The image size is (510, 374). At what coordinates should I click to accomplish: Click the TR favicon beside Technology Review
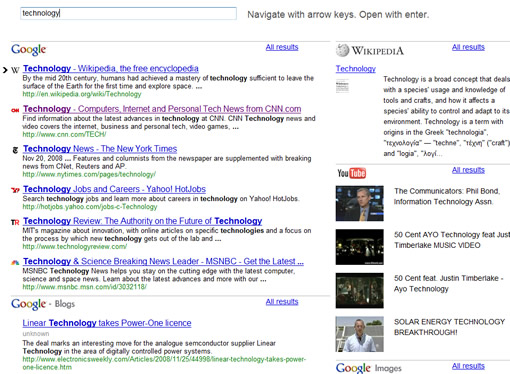pos(15,222)
